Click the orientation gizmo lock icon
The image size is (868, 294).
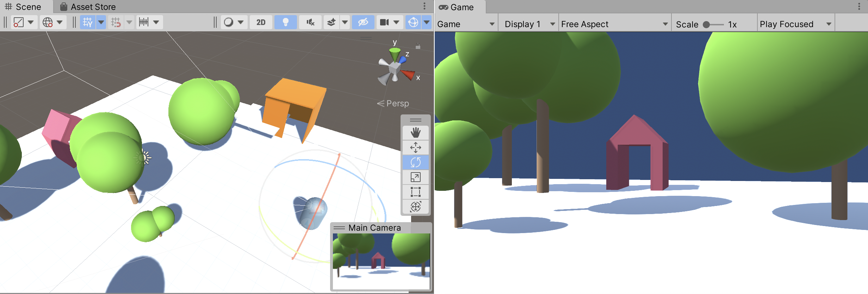pyautogui.click(x=418, y=46)
